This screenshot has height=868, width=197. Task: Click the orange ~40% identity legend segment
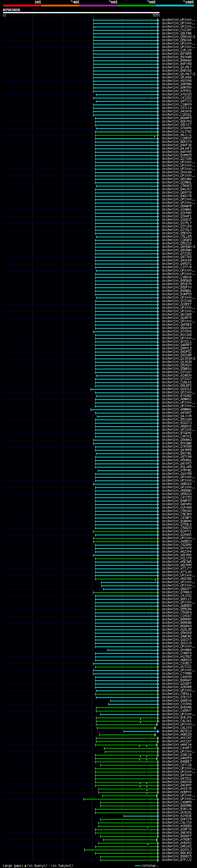click(60, 6)
